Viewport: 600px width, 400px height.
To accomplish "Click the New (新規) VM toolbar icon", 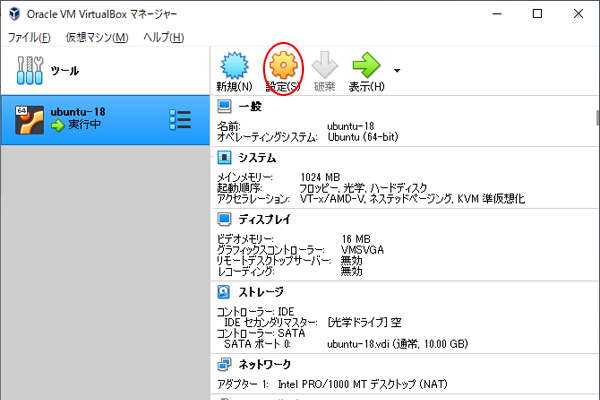I will tap(234, 66).
